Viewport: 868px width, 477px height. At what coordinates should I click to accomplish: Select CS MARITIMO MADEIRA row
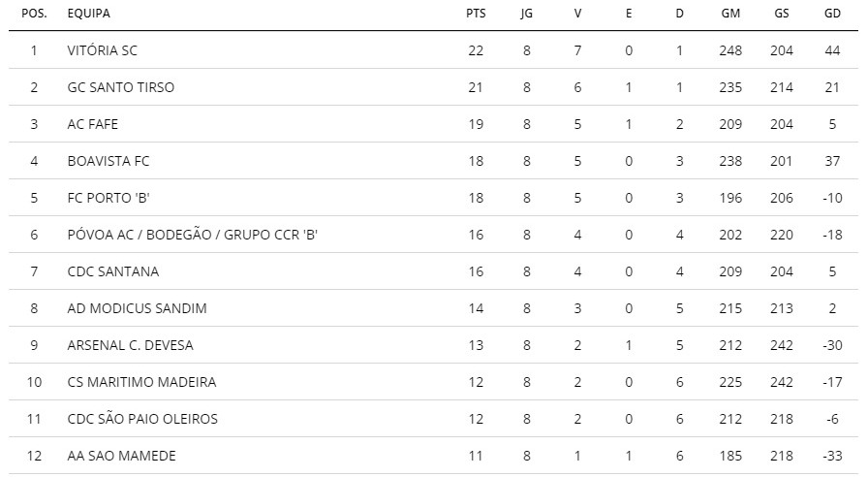[x=433, y=382]
